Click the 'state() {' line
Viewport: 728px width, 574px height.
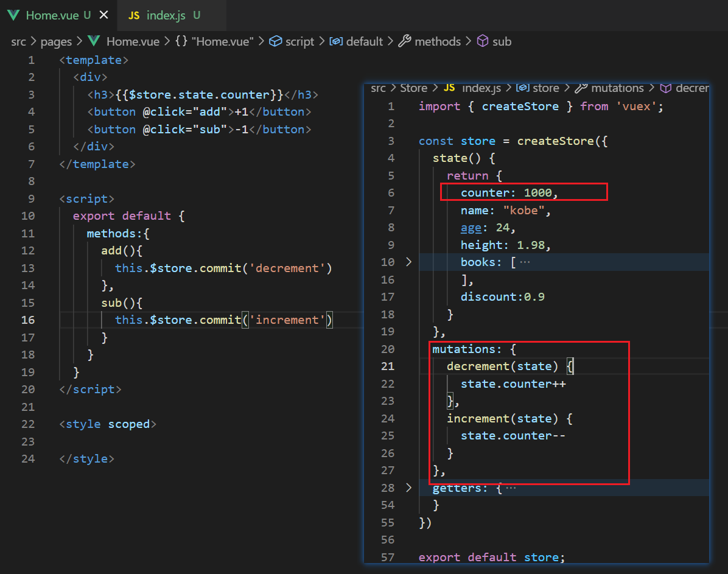click(x=464, y=158)
